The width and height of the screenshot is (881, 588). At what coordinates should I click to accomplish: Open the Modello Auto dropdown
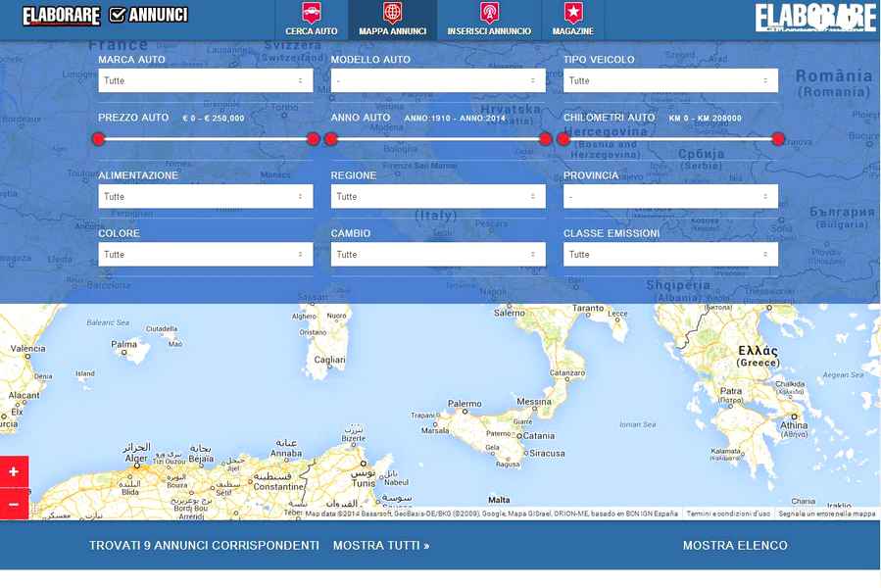438,80
